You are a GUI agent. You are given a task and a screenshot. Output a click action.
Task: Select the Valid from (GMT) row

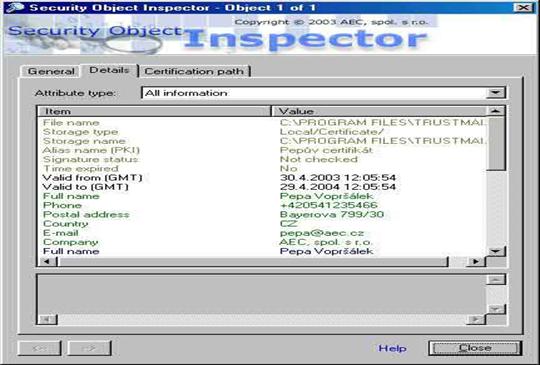(x=262, y=178)
